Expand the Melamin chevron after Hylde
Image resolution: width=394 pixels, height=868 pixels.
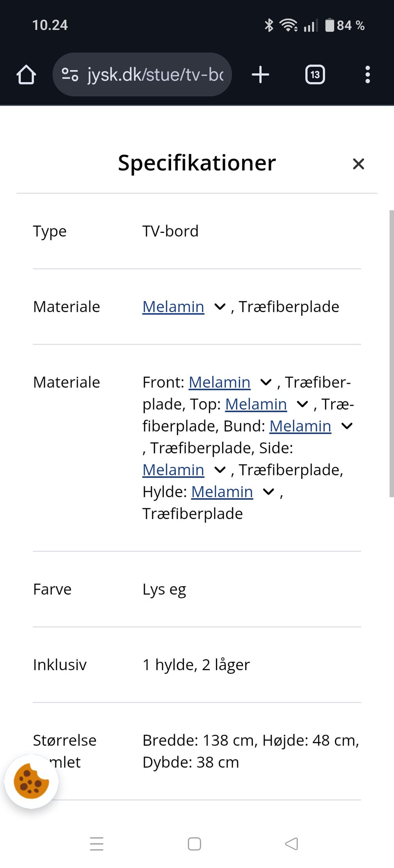[x=269, y=491]
